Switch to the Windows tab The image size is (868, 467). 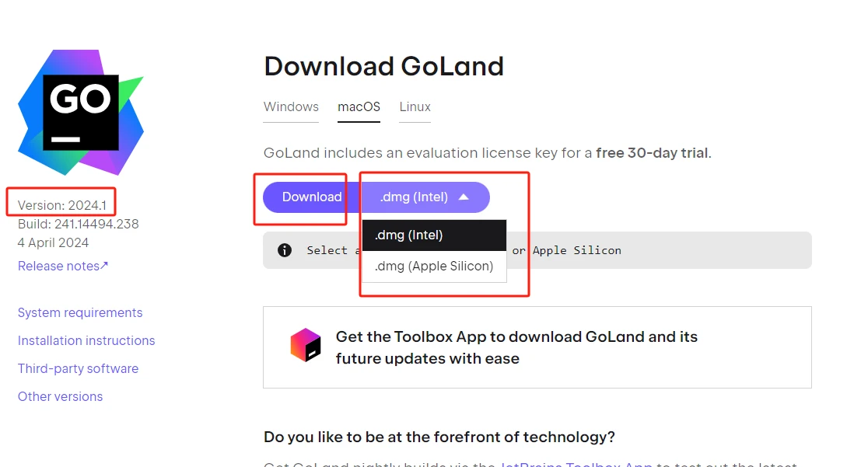click(291, 106)
